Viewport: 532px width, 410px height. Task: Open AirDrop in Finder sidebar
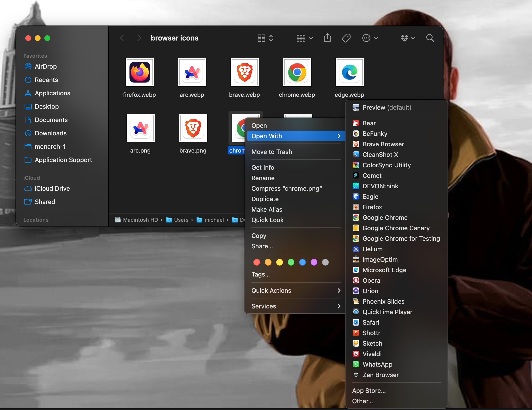46,67
